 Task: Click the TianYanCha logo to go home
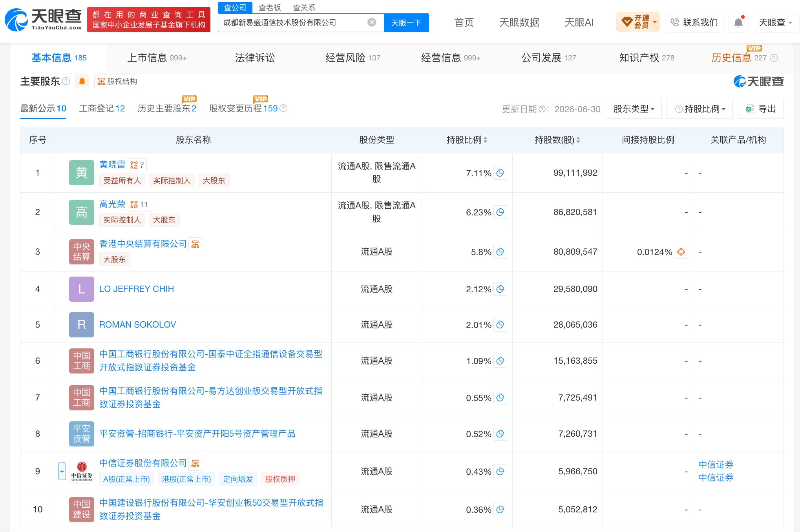click(x=43, y=20)
